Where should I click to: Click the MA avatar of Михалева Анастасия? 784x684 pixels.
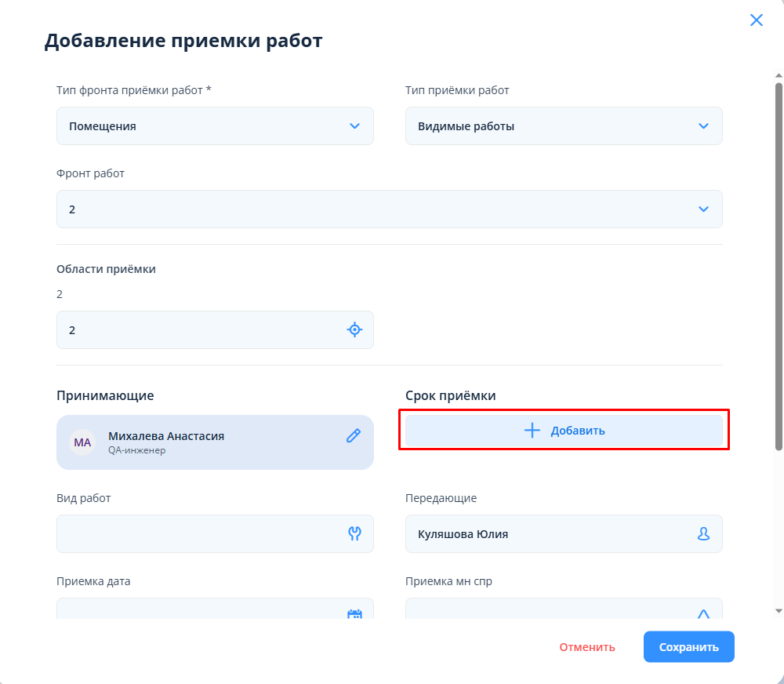point(82,442)
